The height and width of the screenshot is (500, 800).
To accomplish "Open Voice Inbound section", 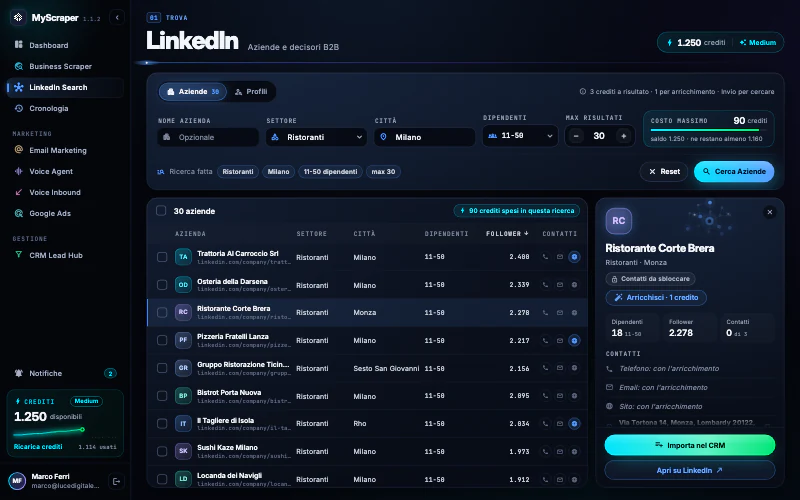I will (x=65, y=192).
